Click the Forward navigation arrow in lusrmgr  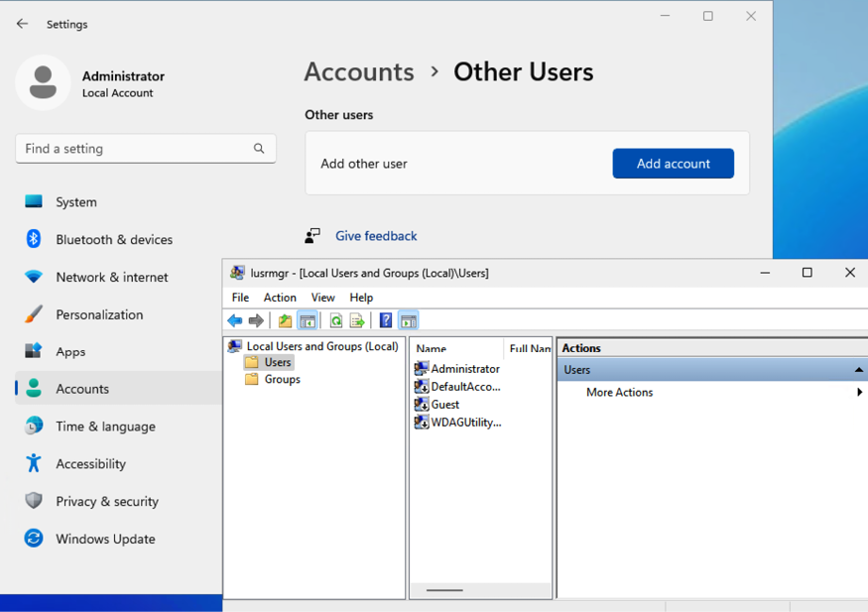point(256,319)
